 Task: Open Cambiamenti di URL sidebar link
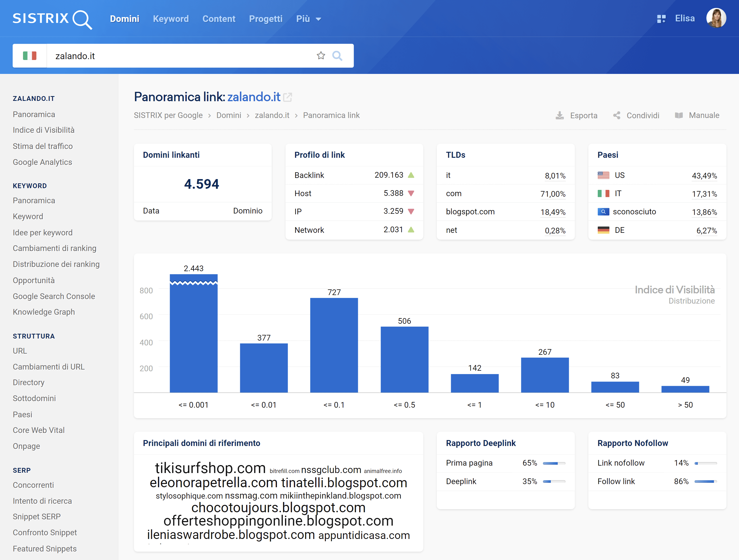pos(49,367)
